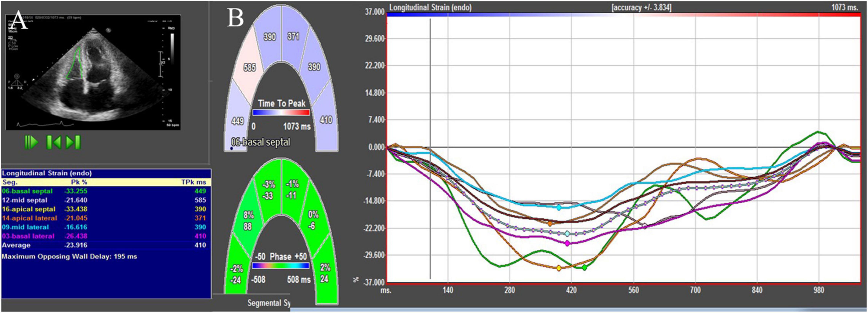Click the Segmental Sy tab label
Screen dimensions: 868x313
point(268,303)
